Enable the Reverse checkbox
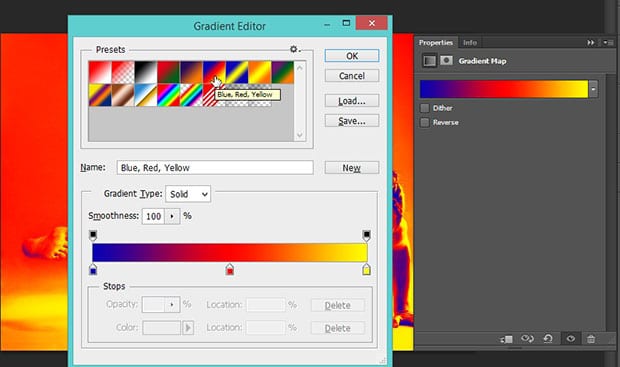Screen dimensions: 620x367 (425, 122)
